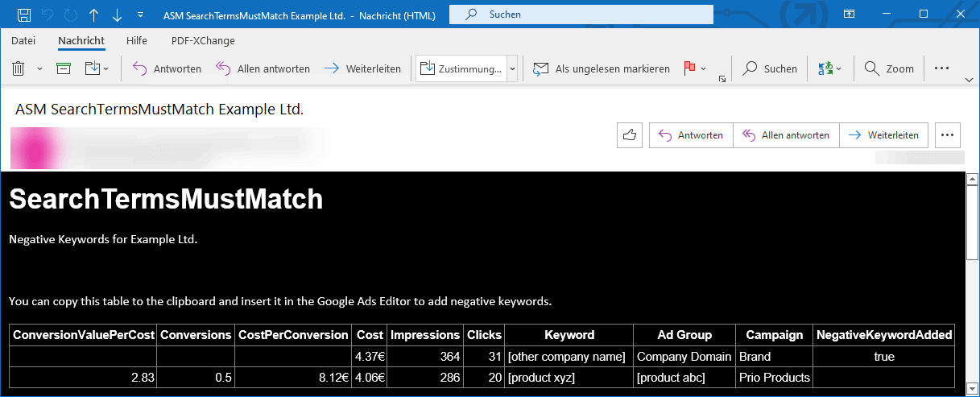The image size is (980, 397).
Task: Click Allen antworten in message header
Action: point(786,135)
